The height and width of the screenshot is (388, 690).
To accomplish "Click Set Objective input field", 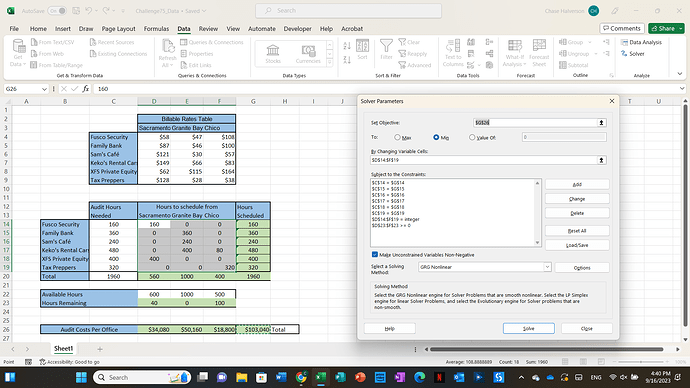I will (535, 123).
